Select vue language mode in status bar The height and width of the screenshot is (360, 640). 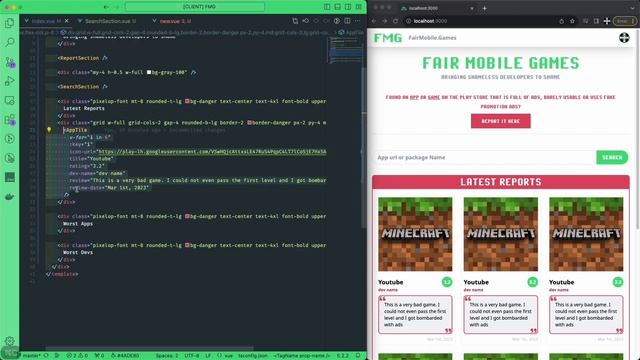coord(226,356)
